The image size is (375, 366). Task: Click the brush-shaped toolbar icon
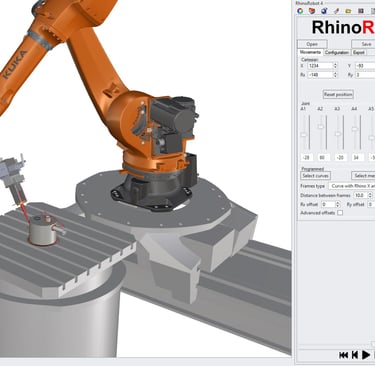coord(336,11)
